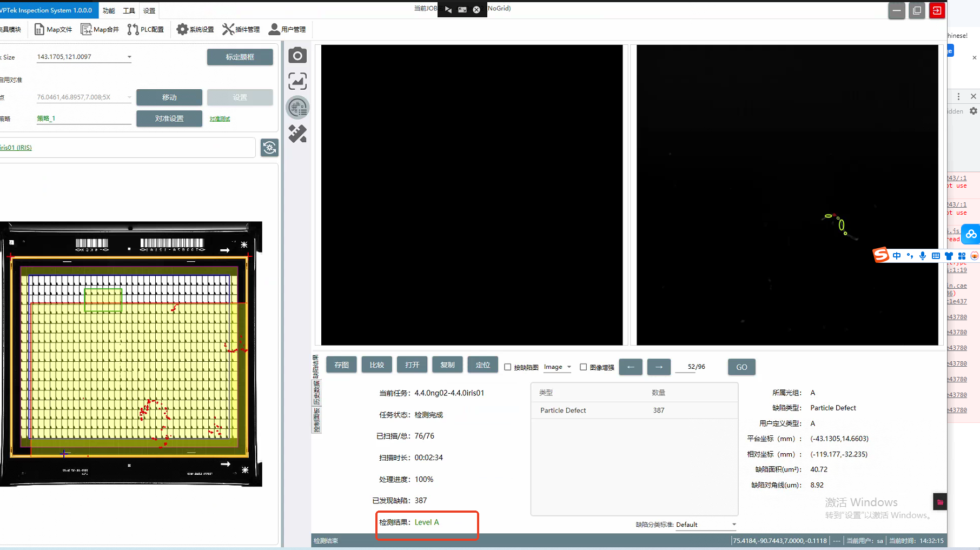Click the 定位 locate button

pyautogui.click(x=482, y=365)
